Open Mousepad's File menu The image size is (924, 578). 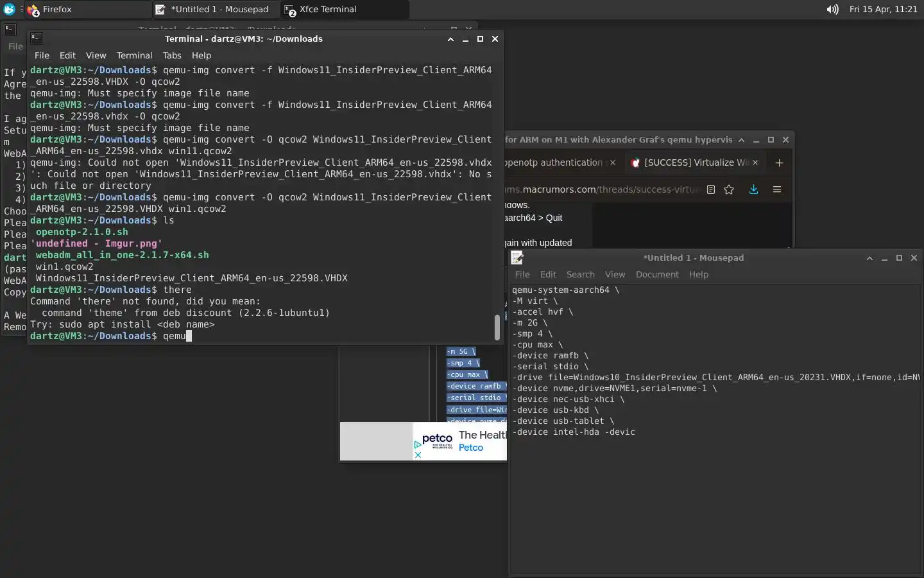pyautogui.click(x=522, y=274)
